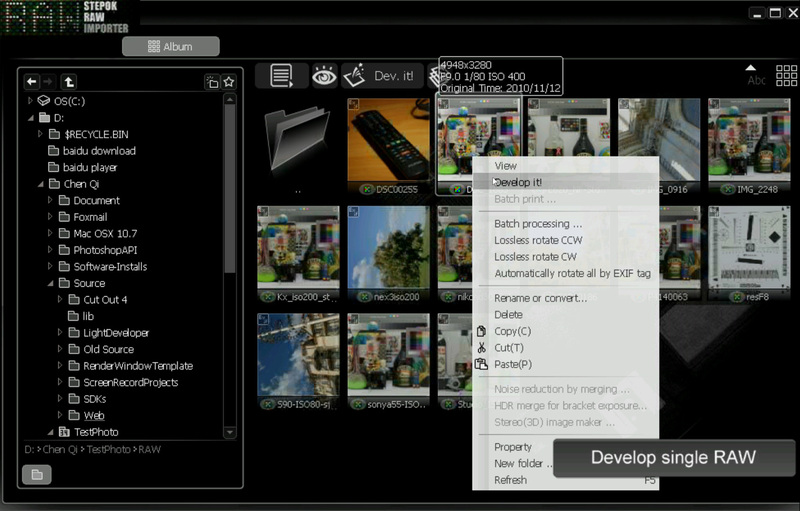Click the folder tree scrollbar down arrow
The width and height of the screenshot is (800, 511).
[x=230, y=432]
